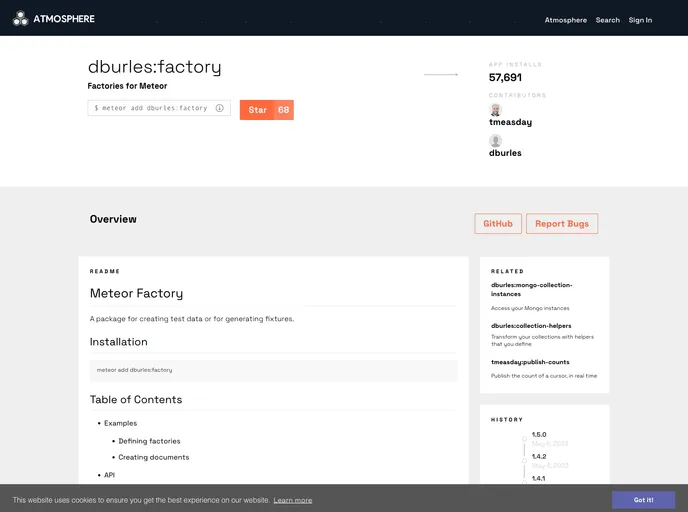Click 'Publish the count of a cursor' description
This screenshot has width=688, height=512.
[544, 376]
